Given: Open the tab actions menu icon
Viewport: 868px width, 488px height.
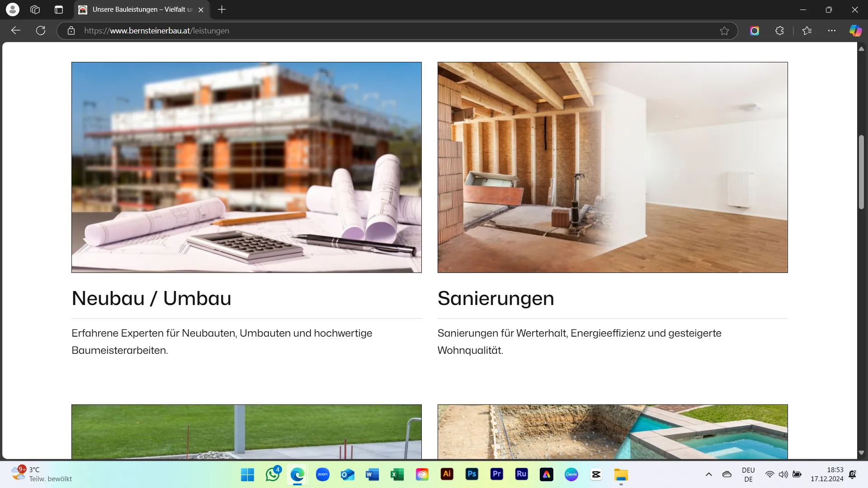Looking at the screenshot, I should (59, 9).
